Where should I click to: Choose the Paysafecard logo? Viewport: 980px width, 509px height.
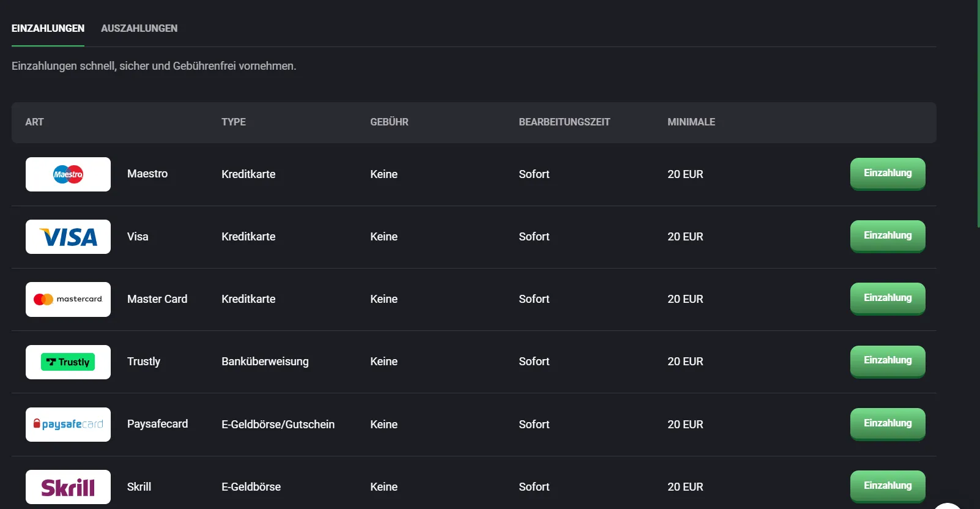[68, 425]
